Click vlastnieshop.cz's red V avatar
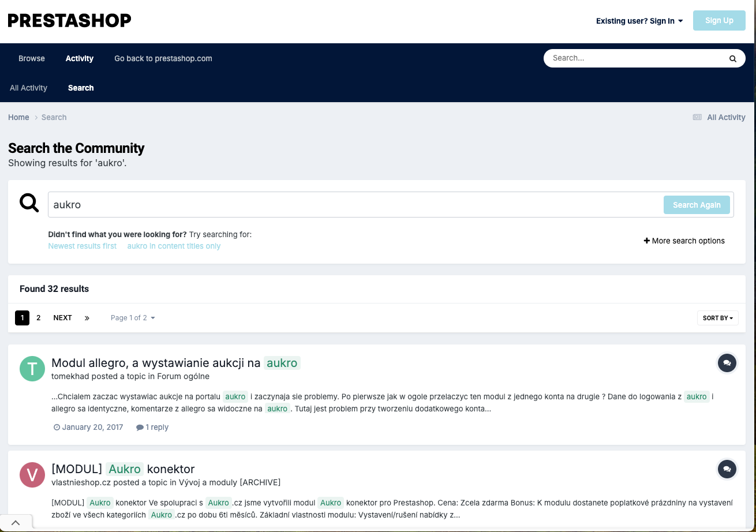This screenshot has height=532, width=756. tap(32, 475)
